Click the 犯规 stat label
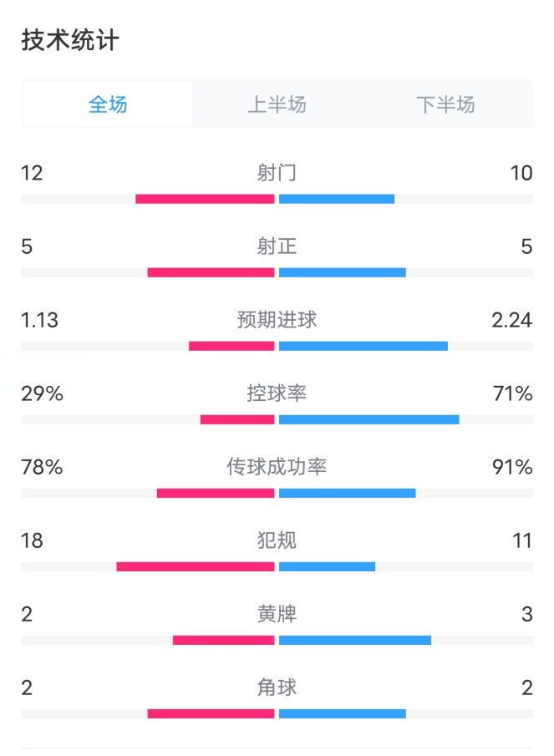 [x=277, y=540]
